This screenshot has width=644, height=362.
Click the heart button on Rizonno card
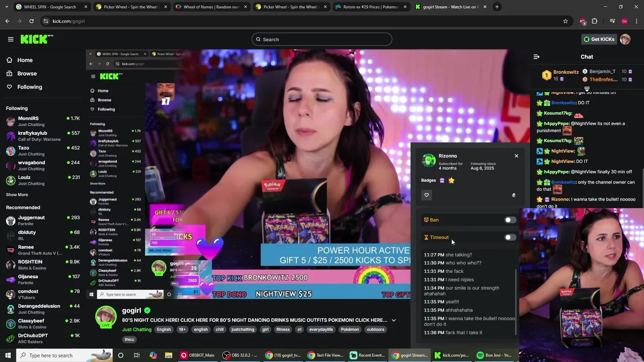(x=427, y=195)
